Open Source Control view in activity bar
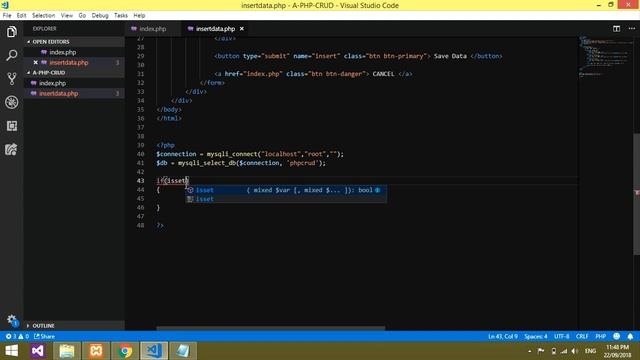The width and height of the screenshot is (640, 360). (x=11, y=78)
